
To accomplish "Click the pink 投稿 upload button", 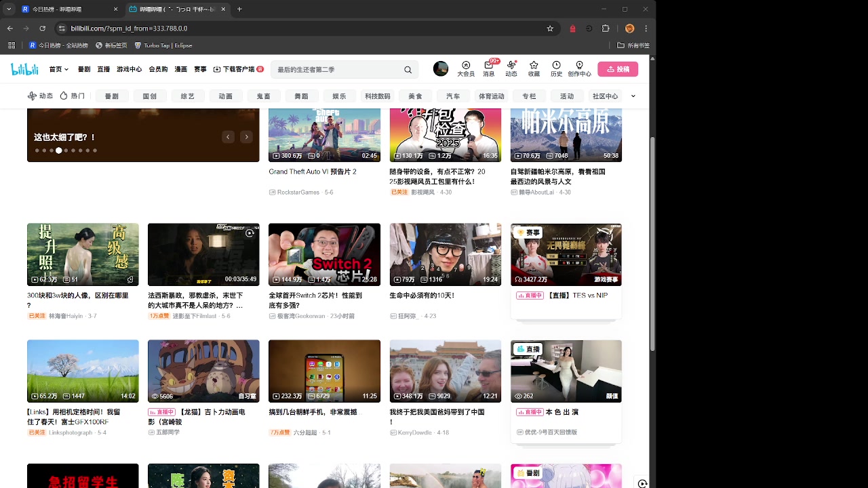I will (x=618, y=69).
